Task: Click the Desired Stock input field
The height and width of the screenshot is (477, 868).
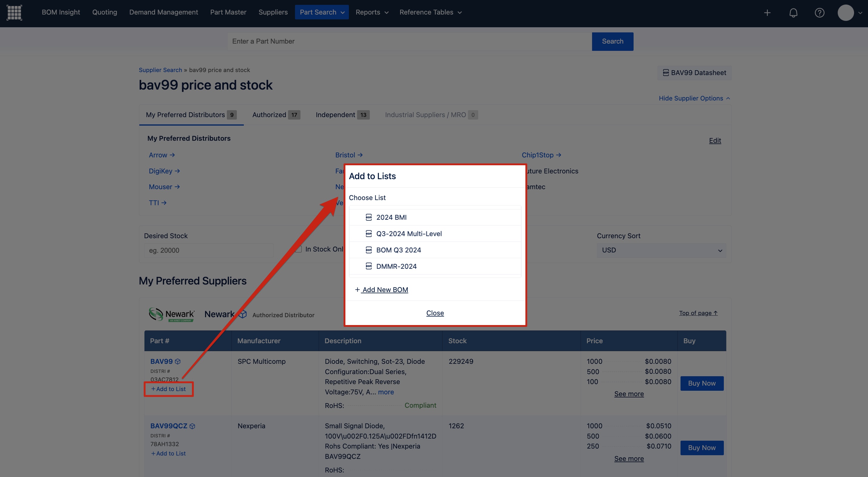Action: (209, 250)
